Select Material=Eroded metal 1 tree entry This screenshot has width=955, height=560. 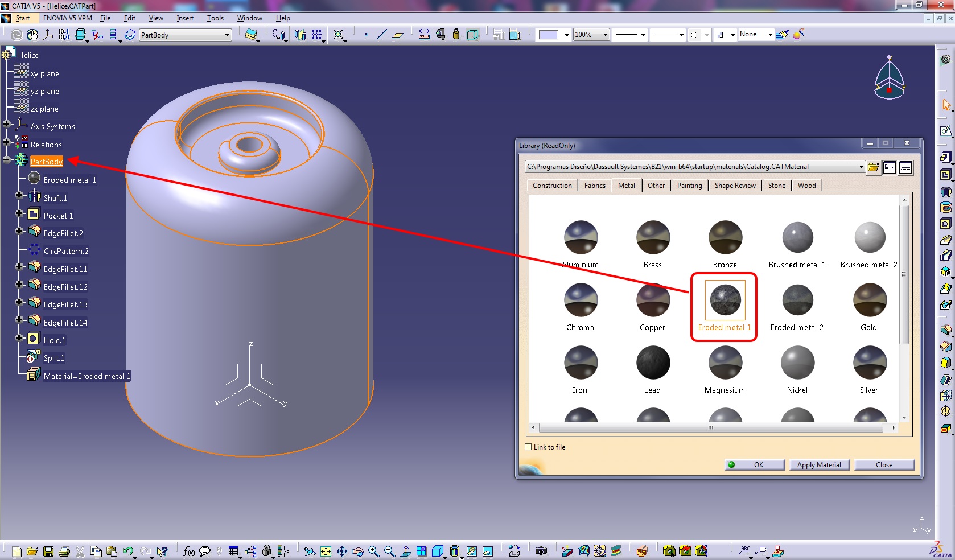click(87, 376)
